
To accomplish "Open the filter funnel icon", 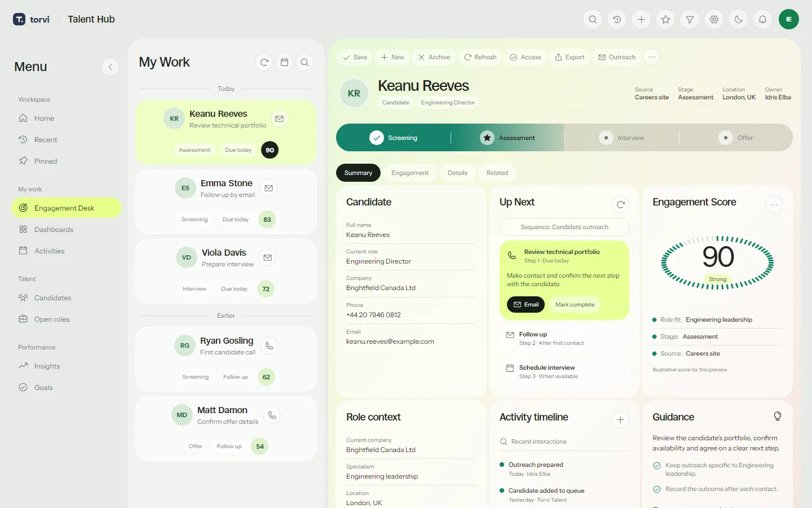I will pyautogui.click(x=690, y=19).
